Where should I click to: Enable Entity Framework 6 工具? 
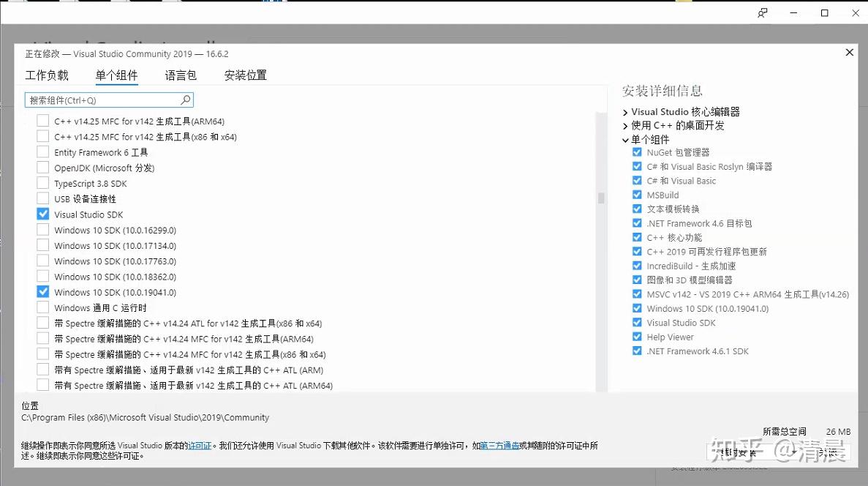tap(42, 152)
